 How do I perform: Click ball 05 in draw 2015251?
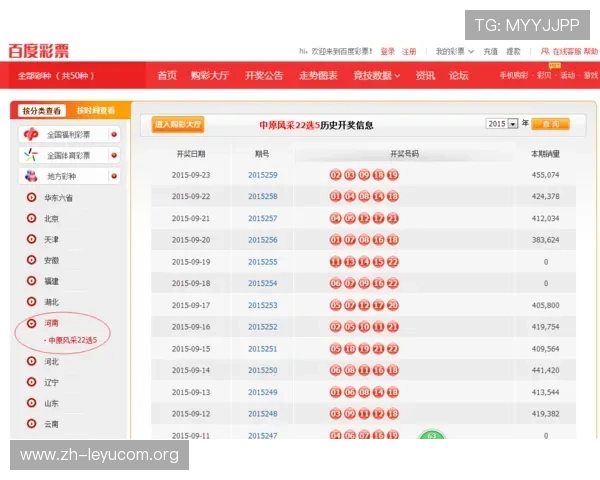click(x=336, y=349)
